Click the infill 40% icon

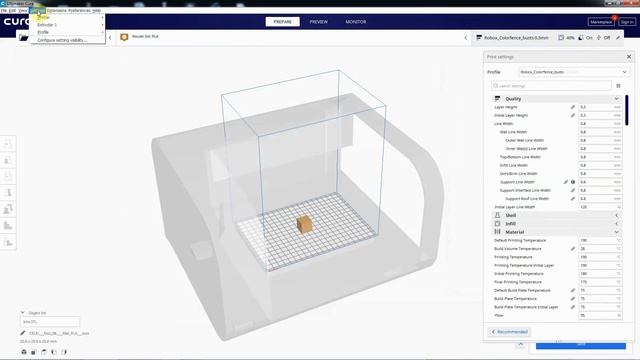point(561,38)
